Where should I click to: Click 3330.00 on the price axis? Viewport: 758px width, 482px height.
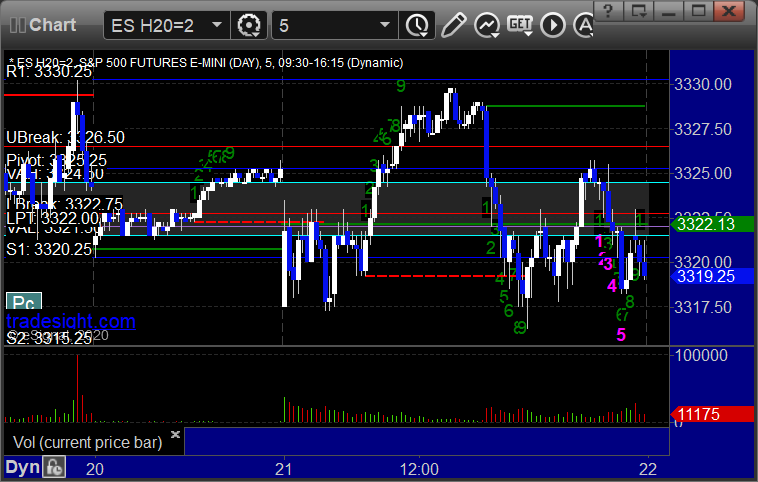point(703,85)
